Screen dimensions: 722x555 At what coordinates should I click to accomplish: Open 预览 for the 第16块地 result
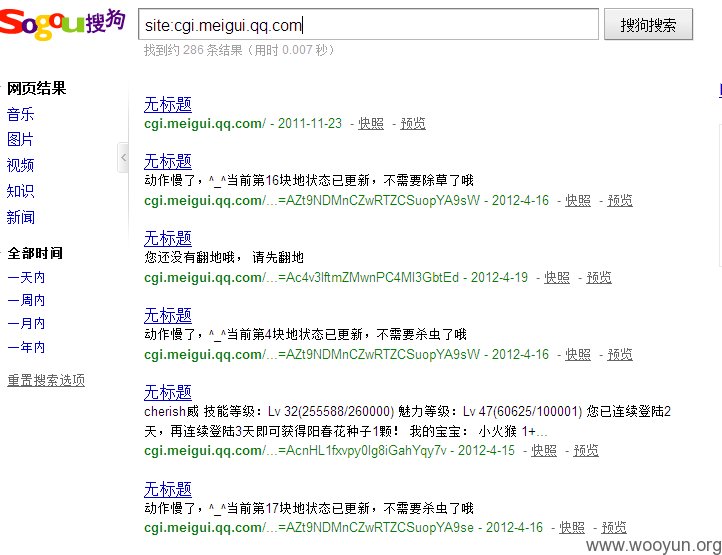(620, 200)
